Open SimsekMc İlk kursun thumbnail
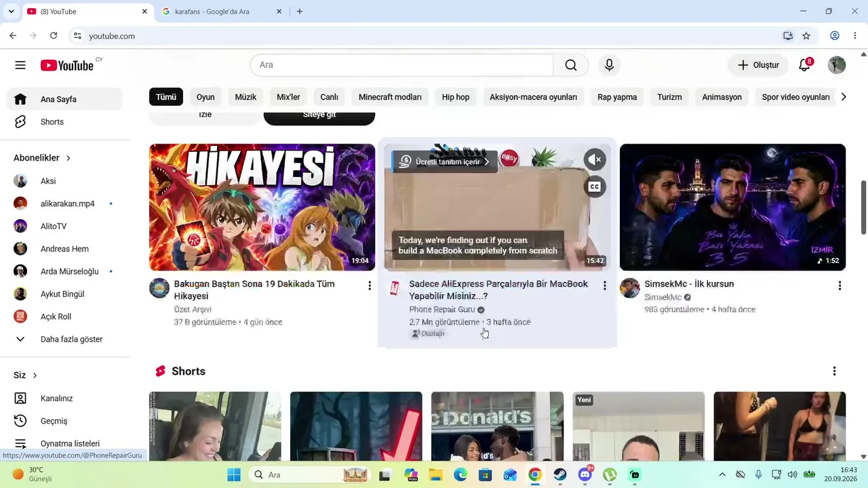Viewport: 868px width, 488px height. pos(732,207)
